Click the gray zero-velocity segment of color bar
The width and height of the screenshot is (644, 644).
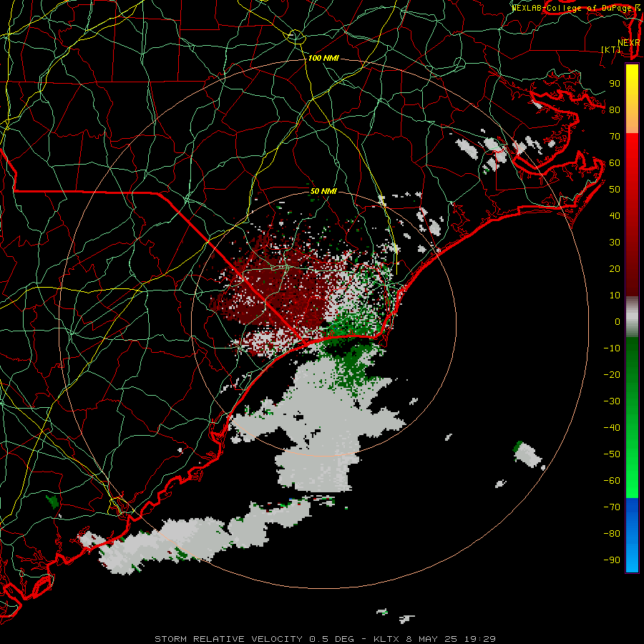[632, 317]
